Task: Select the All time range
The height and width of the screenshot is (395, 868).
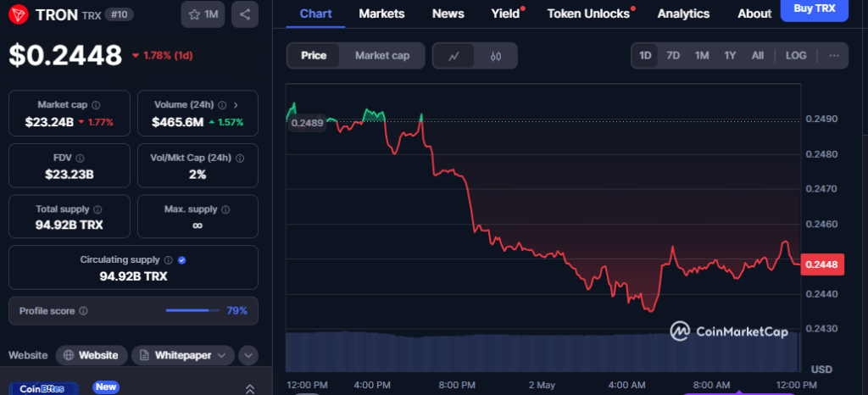Action: point(758,55)
